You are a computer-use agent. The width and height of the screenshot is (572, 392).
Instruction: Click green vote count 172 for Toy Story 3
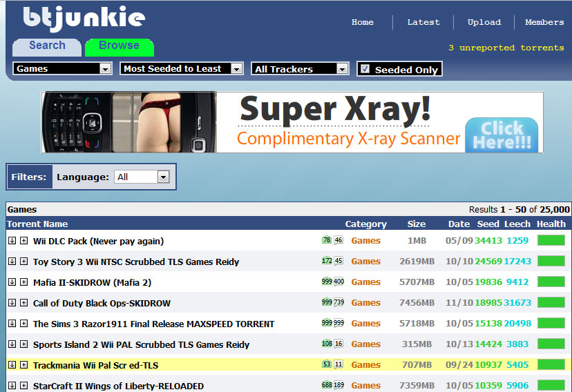coord(327,261)
